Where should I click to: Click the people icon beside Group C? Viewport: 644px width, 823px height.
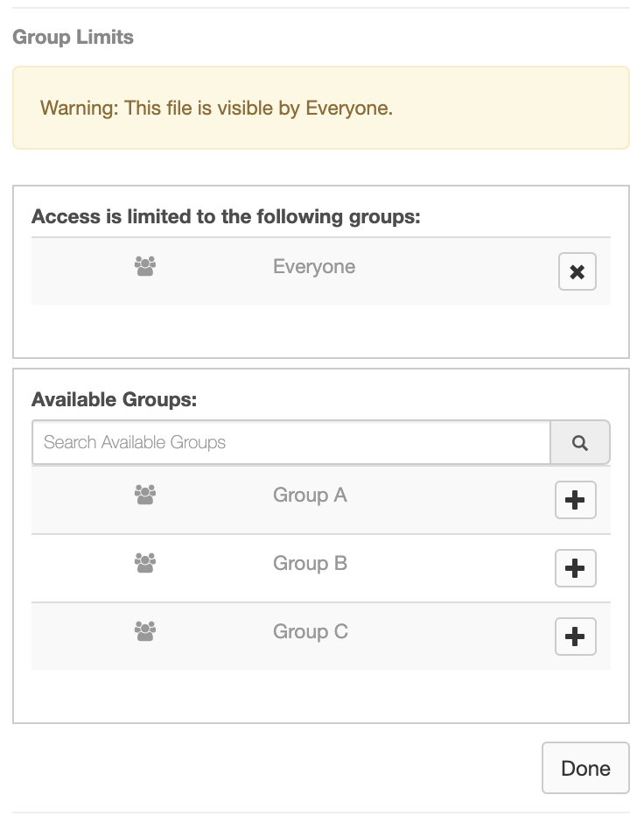click(145, 631)
